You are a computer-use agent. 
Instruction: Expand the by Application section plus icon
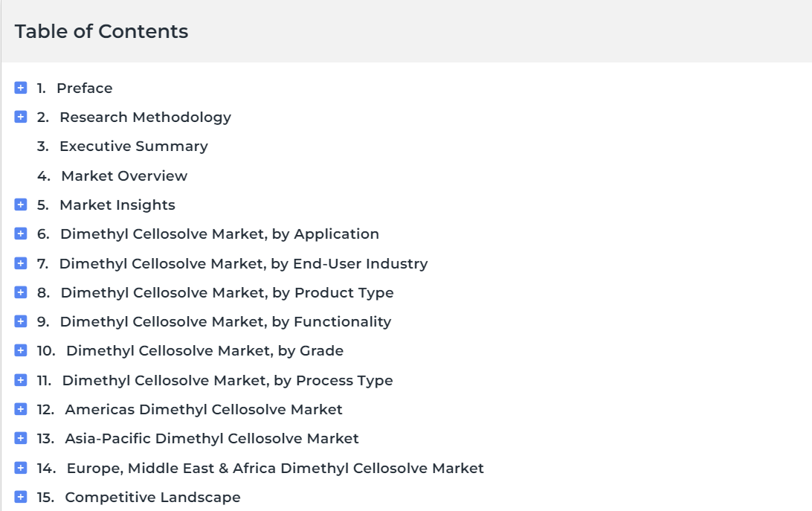point(21,234)
